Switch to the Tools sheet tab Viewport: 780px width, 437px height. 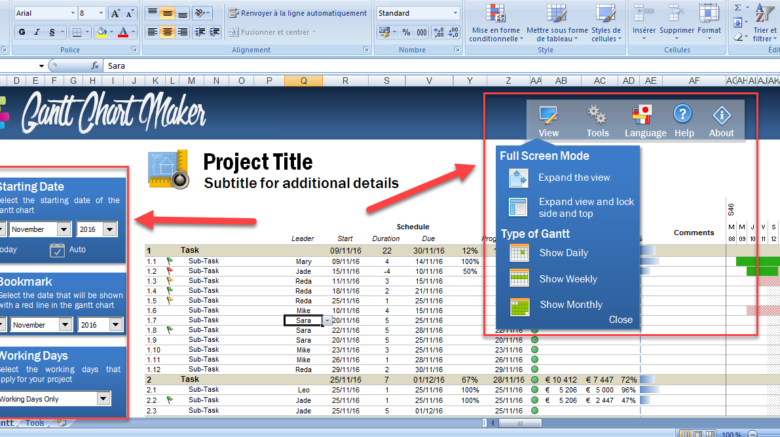(35, 423)
